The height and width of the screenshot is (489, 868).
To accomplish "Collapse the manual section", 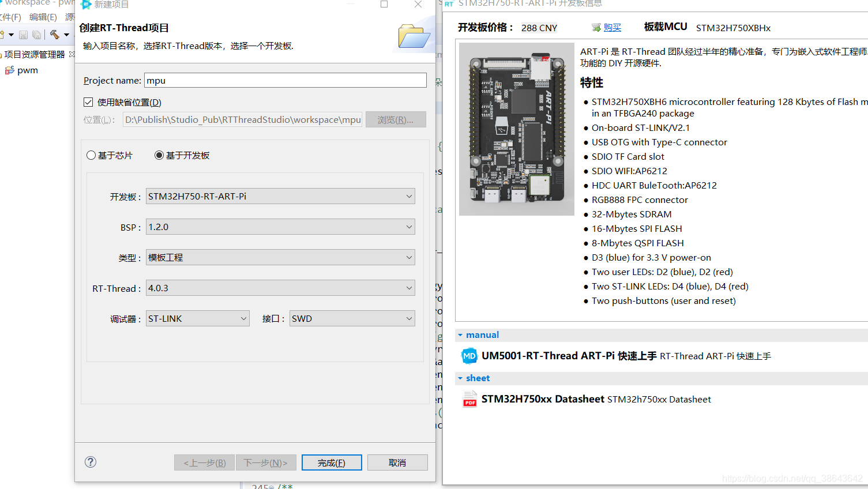I will point(460,335).
